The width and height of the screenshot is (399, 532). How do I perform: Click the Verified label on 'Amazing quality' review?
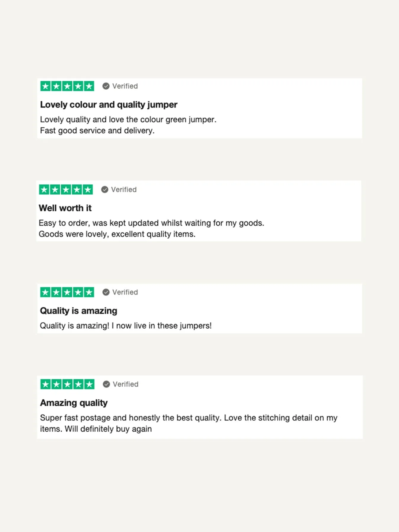coord(126,384)
